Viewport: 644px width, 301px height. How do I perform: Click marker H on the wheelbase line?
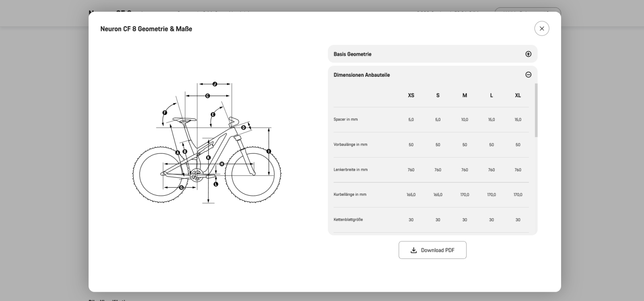pyautogui.click(x=222, y=164)
